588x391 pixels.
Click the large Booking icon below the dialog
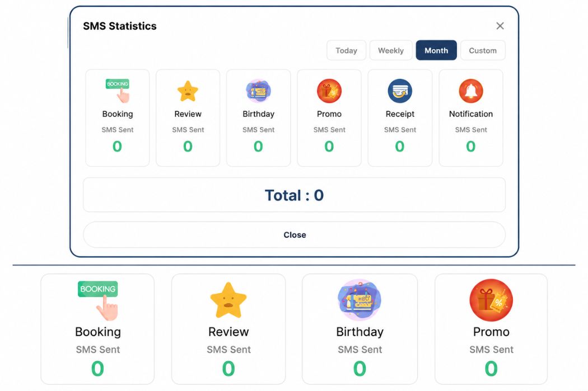[x=98, y=301]
